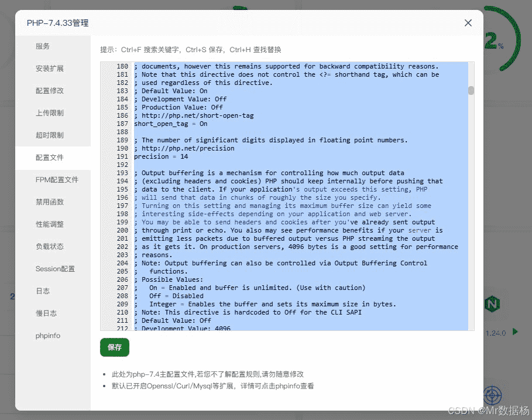
Task: Select the 配置文件 tab
Action: 50,158
